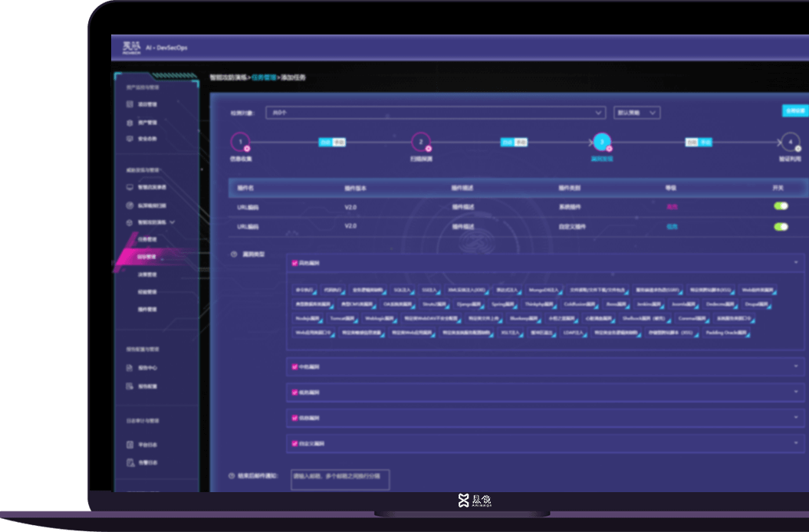Uncheck the 中危漏洞 checkbox
This screenshot has height=532, width=809.
tap(294, 366)
